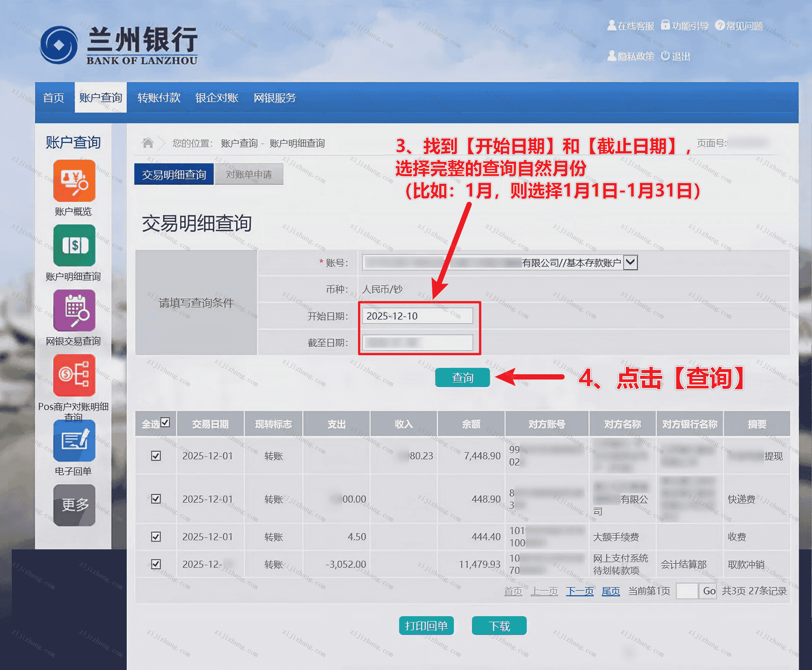Viewport: 812px width, 670px height.
Task: Open the 转账付款 navigation menu
Action: (x=159, y=98)
